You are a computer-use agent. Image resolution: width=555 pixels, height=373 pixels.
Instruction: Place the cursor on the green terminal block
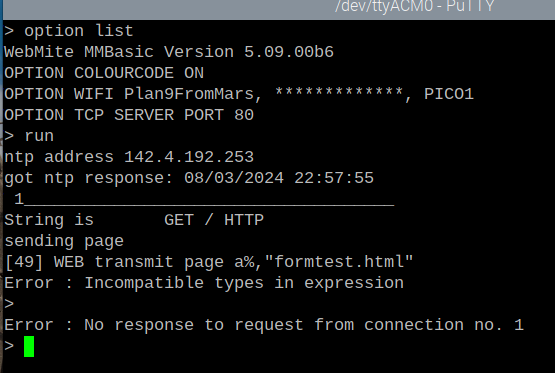point(29,346)
